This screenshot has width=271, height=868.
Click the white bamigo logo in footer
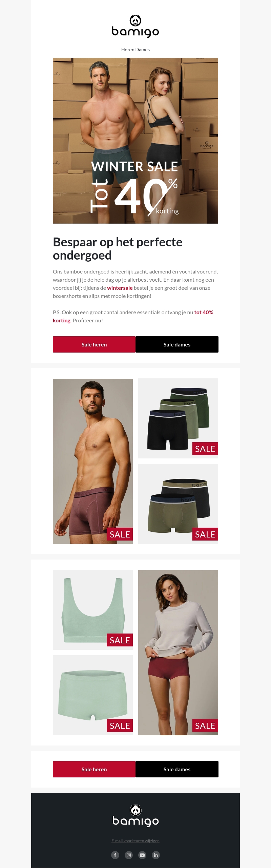tap(135, 816)
